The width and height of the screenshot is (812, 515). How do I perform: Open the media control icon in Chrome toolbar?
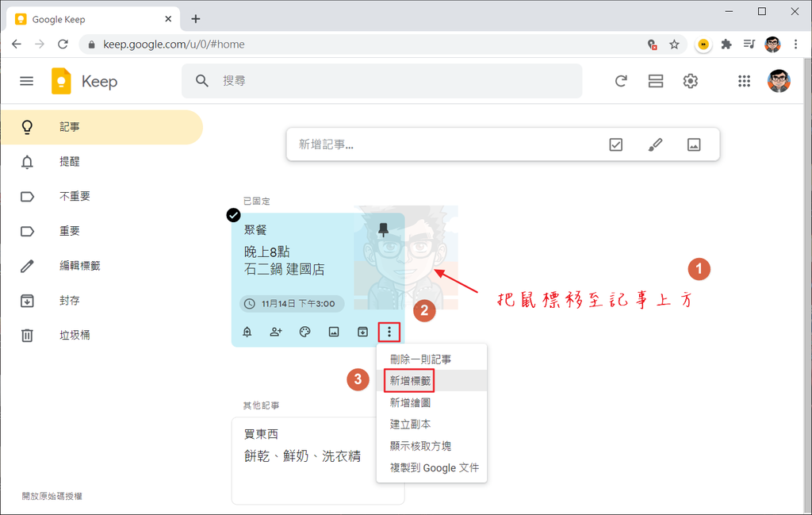pyautogui.click(x=749, y=44)
